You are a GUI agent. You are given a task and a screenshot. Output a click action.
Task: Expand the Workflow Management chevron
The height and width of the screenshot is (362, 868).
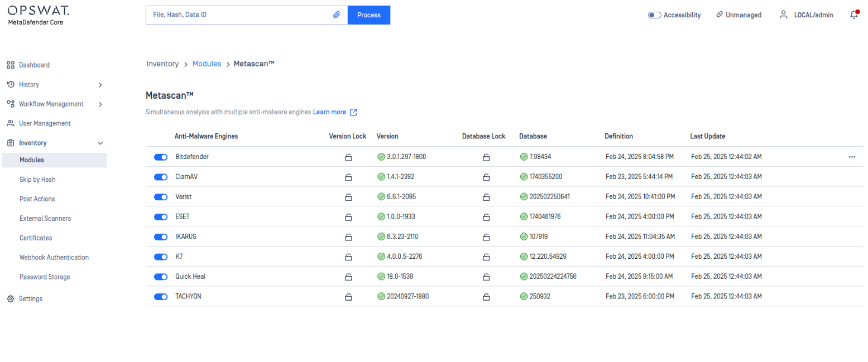(100, 104)
